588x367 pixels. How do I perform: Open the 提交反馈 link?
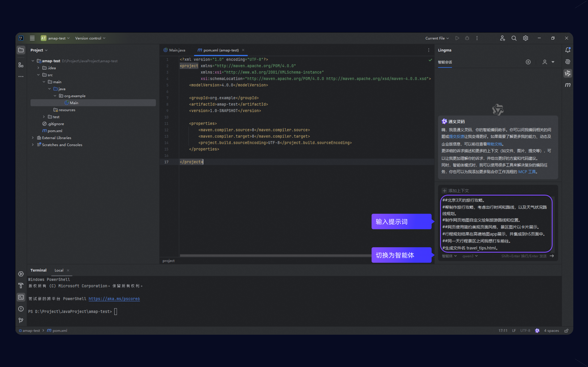click(456, 137)
